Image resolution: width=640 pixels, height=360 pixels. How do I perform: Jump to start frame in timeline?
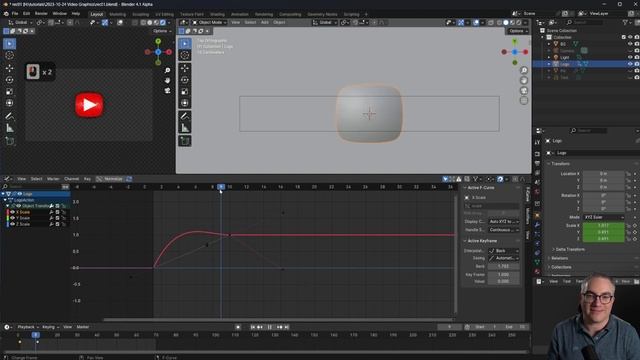click(253, 327)
